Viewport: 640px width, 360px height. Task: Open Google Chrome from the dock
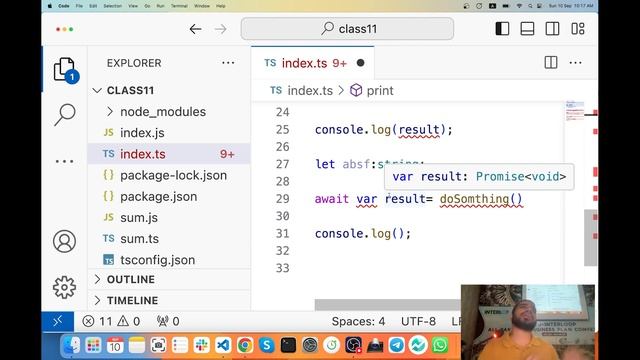click(x=245, y=345)
